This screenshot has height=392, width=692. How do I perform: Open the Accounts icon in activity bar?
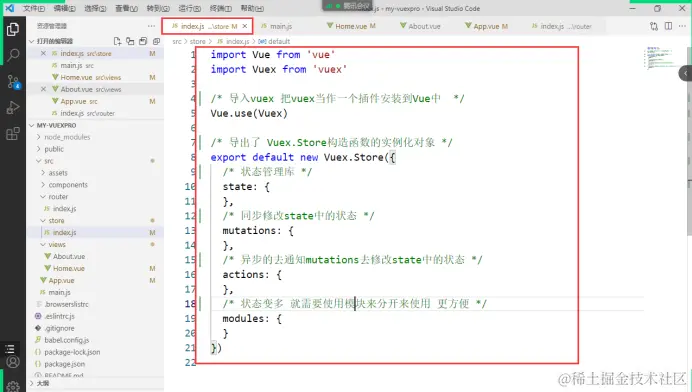click(x=13, y=362)
